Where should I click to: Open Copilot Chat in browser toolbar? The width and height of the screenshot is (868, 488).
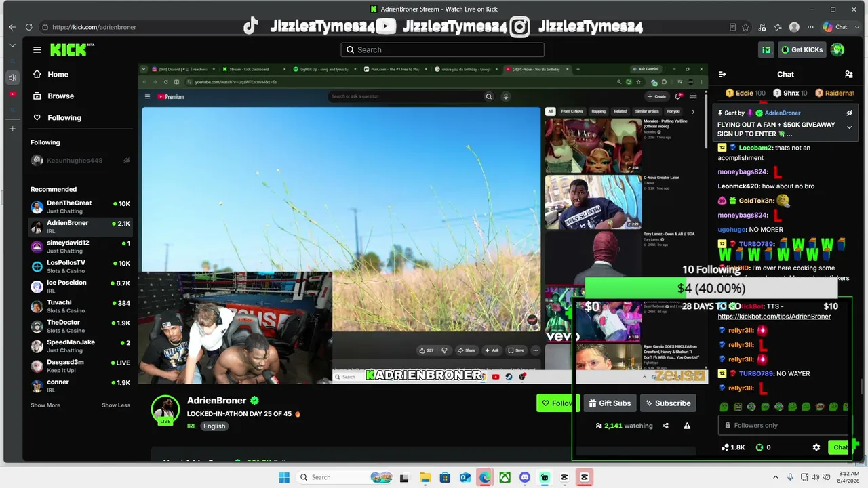pos(835,27)
